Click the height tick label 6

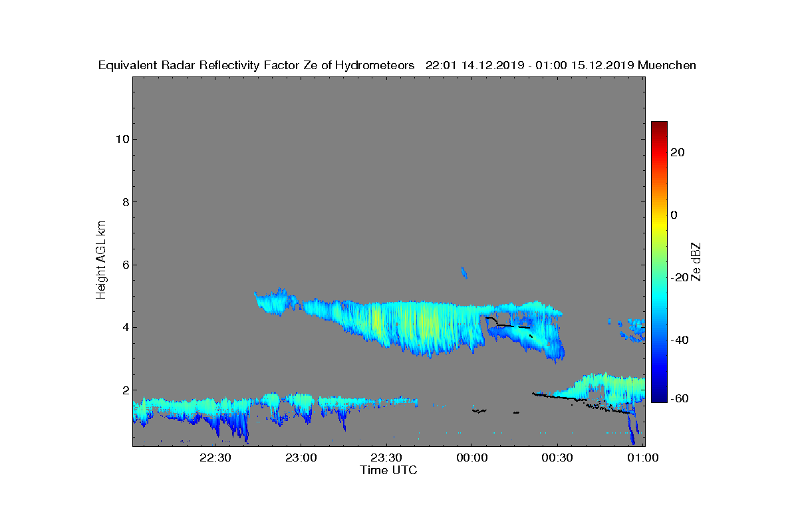point(124,265)
